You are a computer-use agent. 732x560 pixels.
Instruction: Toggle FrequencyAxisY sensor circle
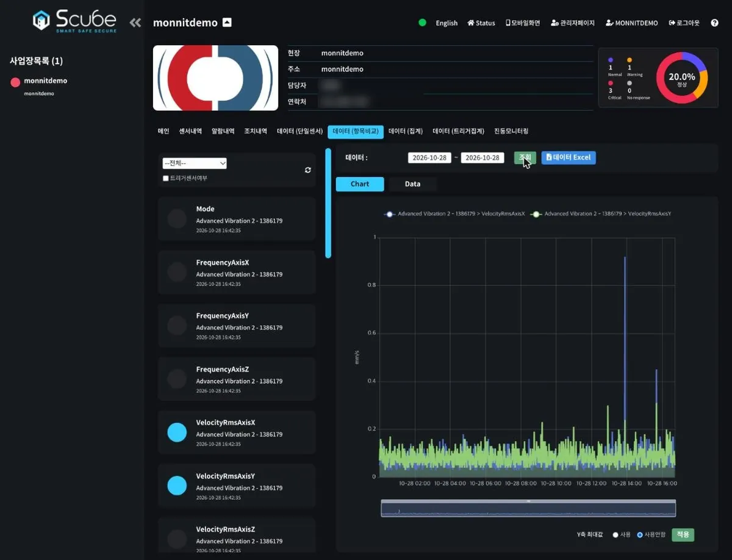coord(177,325)
